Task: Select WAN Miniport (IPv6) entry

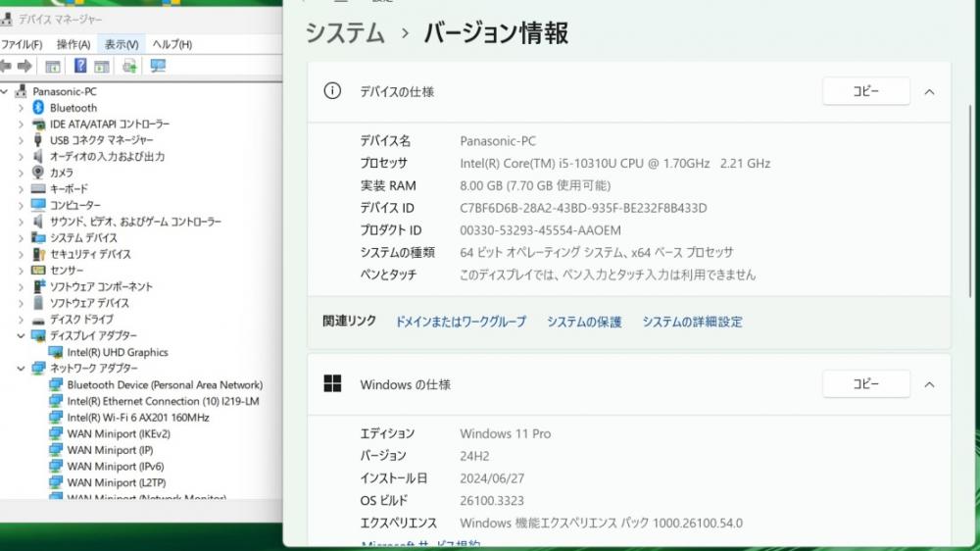Action: coord(116,466)
